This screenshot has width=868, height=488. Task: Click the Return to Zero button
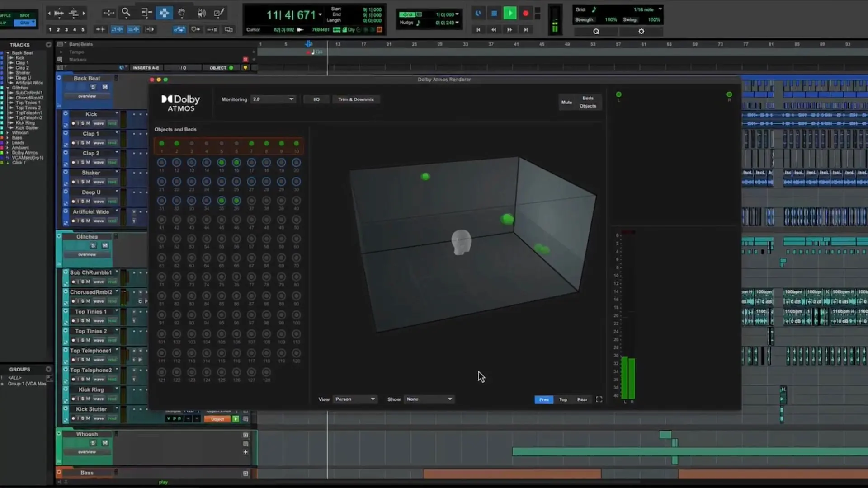tap(478, 29)
